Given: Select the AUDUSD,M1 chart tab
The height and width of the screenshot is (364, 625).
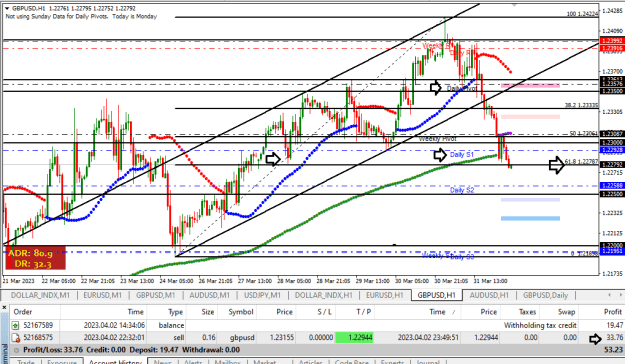Looking at the screenshot, I should coord(210,295).
